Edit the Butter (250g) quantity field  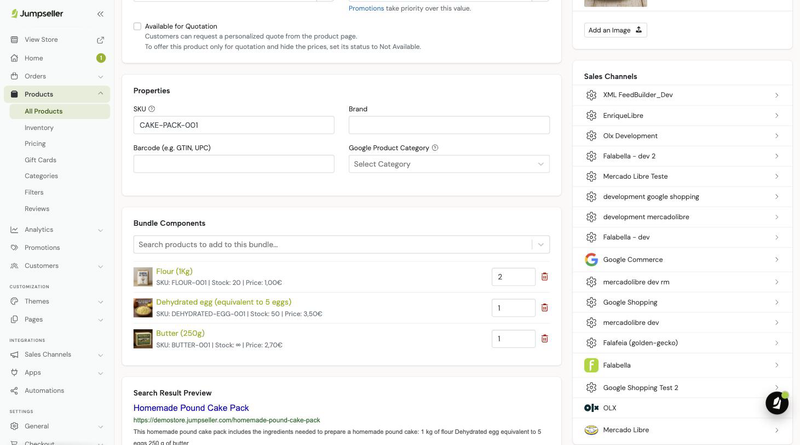point(513,339)
